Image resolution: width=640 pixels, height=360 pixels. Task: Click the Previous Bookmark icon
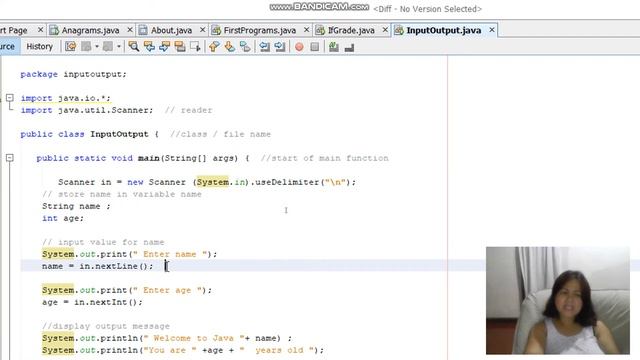pyautogui.click(x=214, y=47)
